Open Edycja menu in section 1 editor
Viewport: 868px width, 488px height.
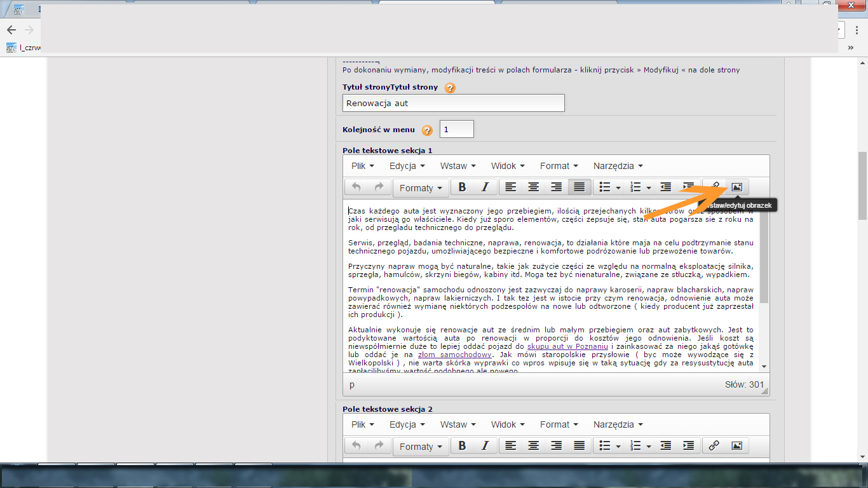[x=407, y=166]
